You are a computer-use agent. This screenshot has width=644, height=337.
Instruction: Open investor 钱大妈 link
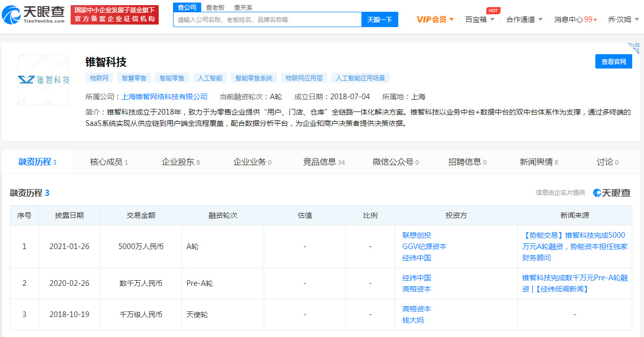[x=413, y=320]
